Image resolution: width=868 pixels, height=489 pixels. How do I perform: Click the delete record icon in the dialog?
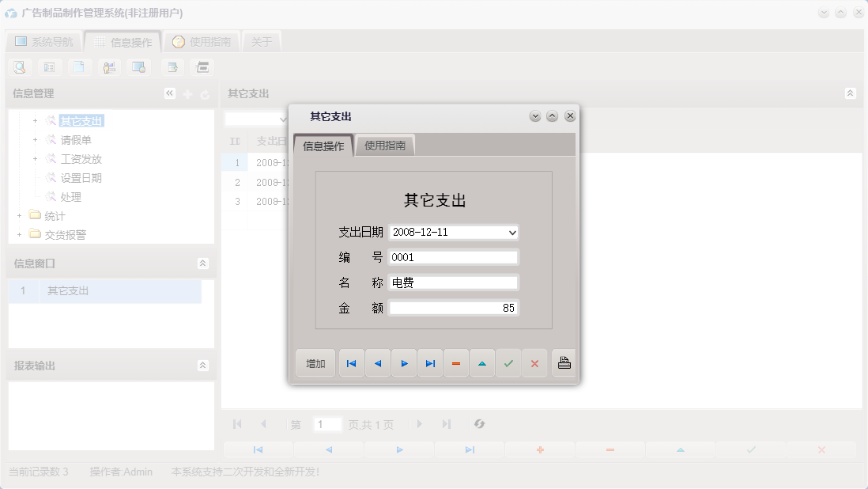point(456,363)
